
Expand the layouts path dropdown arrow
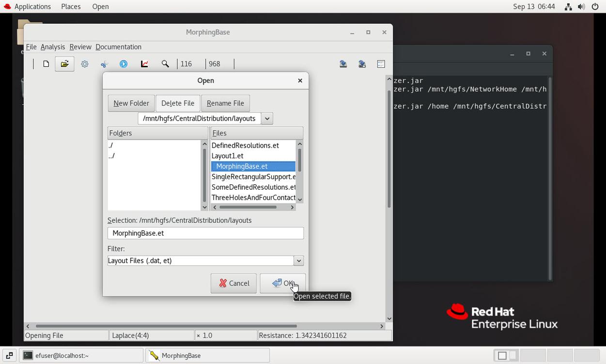[267, 119]
